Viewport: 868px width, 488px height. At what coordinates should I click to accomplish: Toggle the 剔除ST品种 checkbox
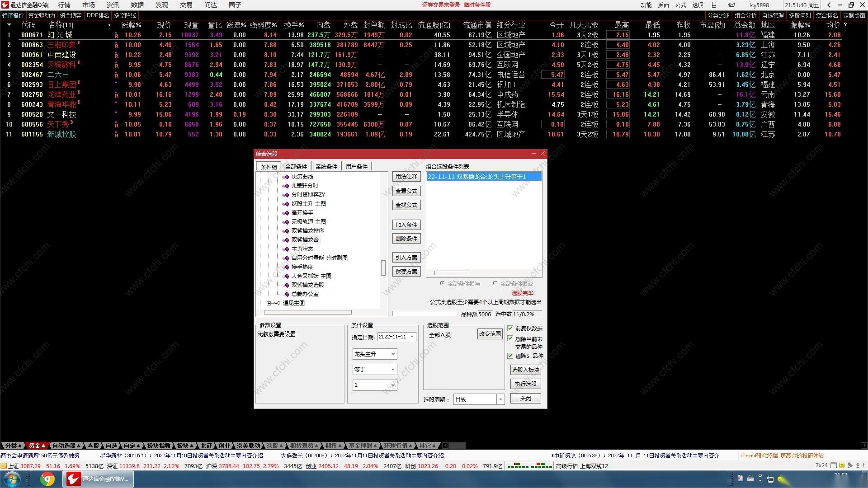(510, 356)
